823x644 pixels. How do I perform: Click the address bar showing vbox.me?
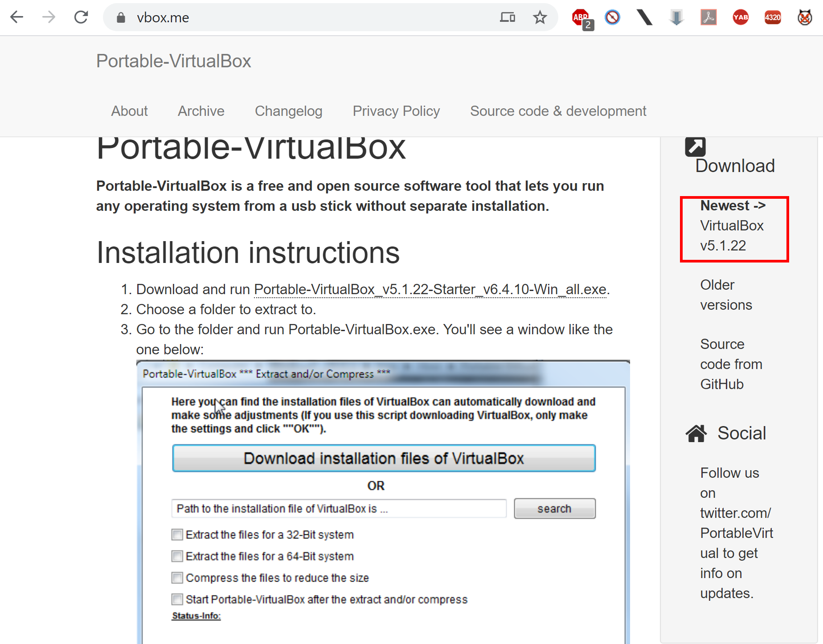[330, 17]
